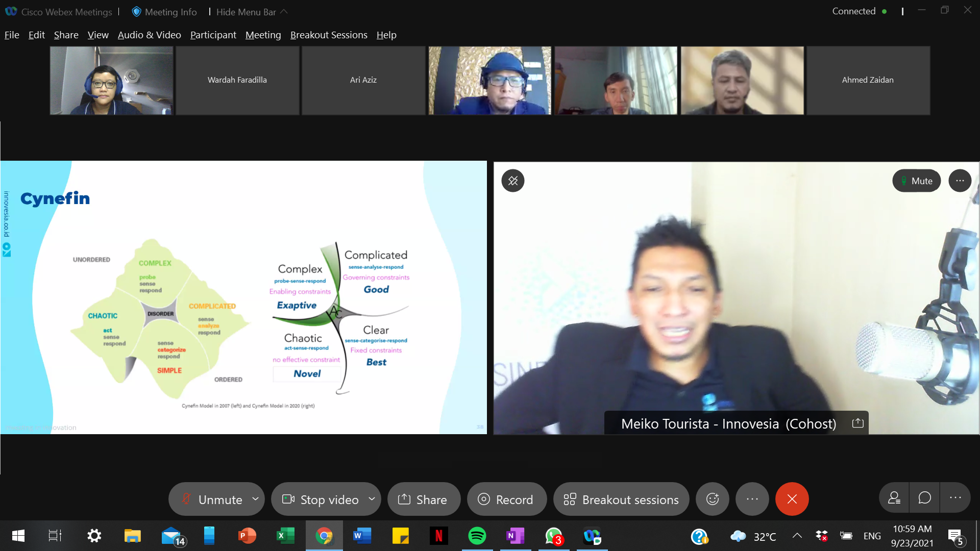Viewport: 980px width, 551px height.
Task: Open the Audio & Video menu
Action: (x=149, y=35)
